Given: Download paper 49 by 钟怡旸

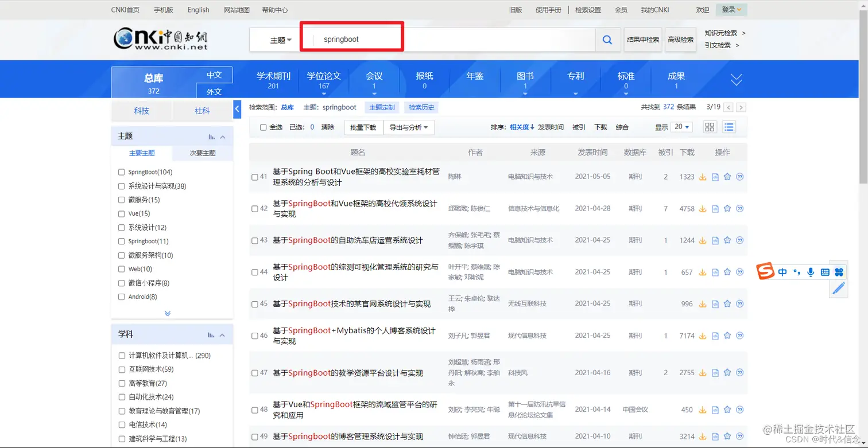Looking at the screenshot, I should point(702,437).
